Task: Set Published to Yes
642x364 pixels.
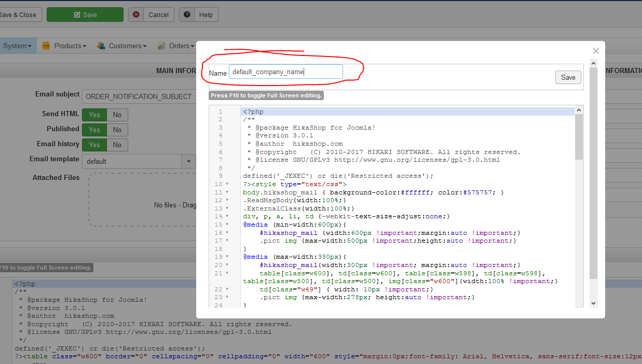Action: (x=94, y=130)
